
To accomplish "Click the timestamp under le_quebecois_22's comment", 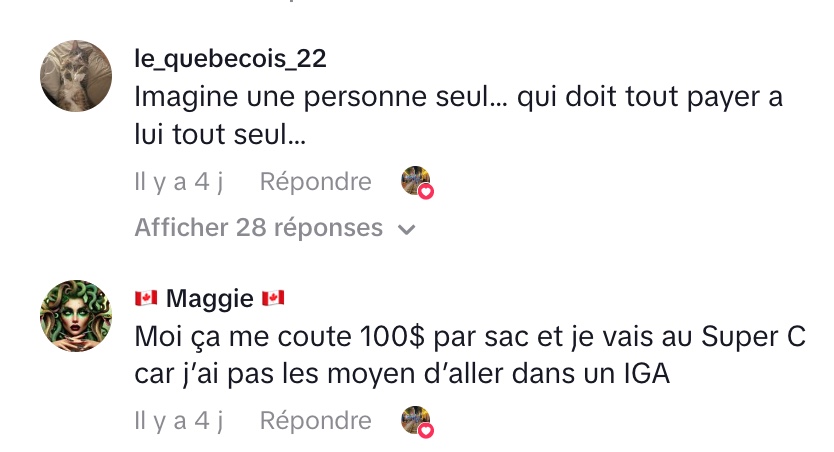I will pos(179,181).
